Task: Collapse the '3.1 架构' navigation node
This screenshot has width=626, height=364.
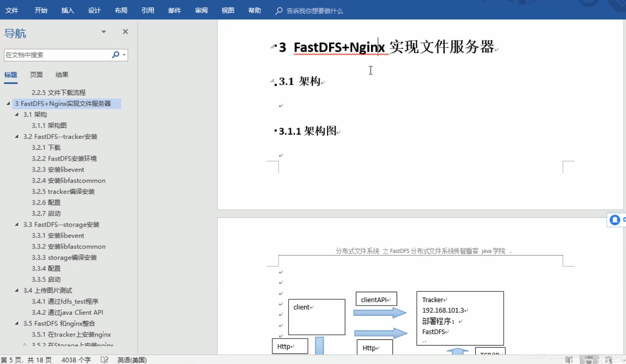Action: point(17,114)
